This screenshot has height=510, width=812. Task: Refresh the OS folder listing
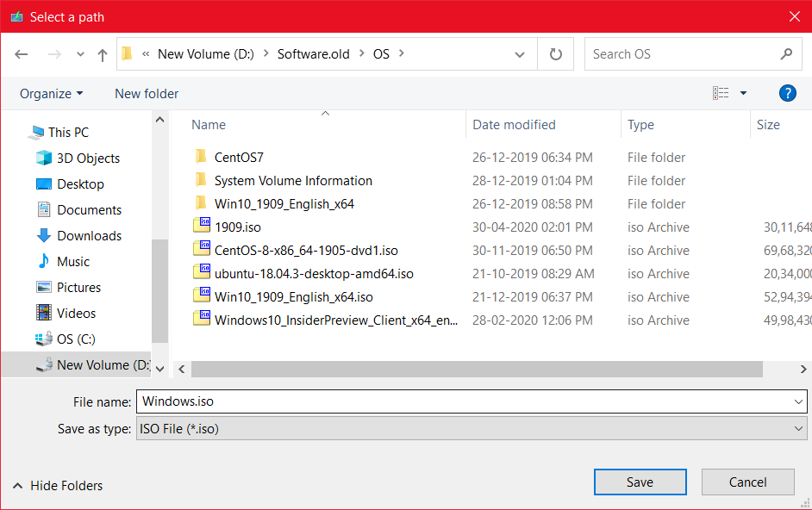pos(556,54)
